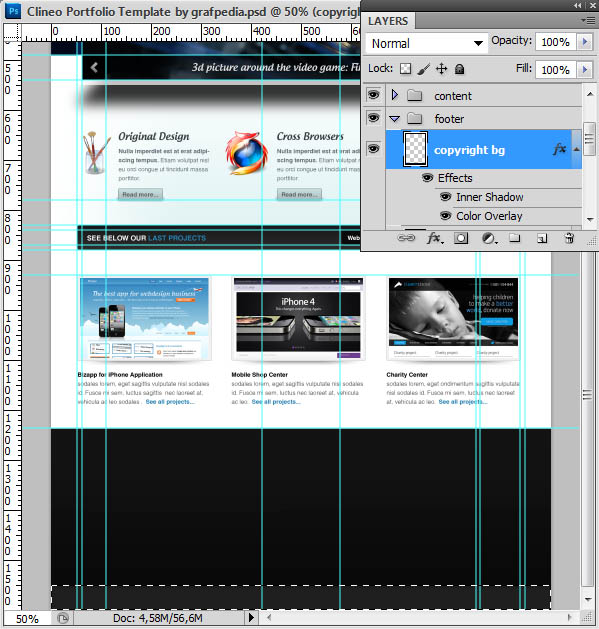Click the document vertical scrollbar thumb
This screenshot has height=629, width=599.
[587, 395]
